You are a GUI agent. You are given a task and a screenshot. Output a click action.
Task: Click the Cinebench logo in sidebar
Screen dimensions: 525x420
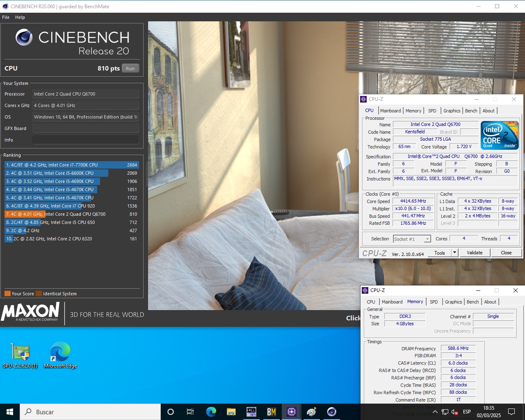(24, 37)
